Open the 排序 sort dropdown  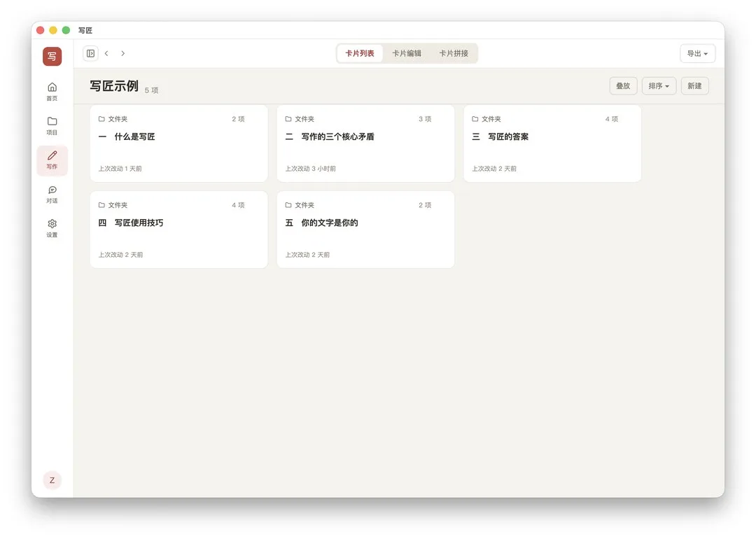click(x=659, y=86)
